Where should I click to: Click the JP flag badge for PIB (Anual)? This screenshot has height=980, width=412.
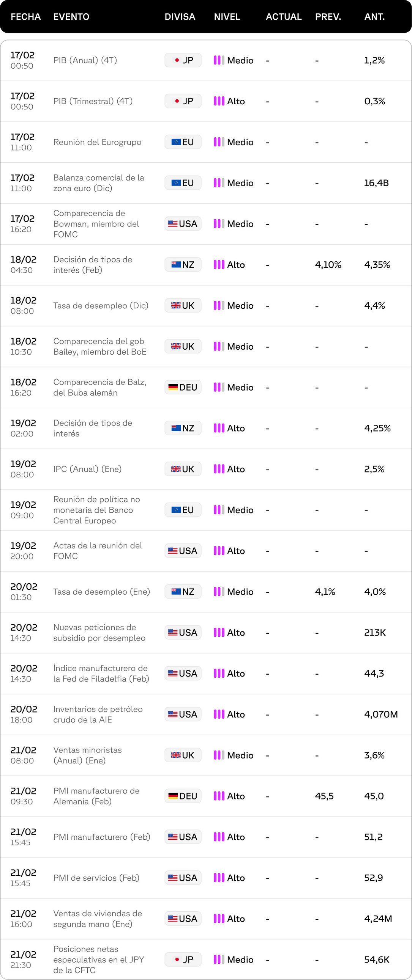tap(183, 60)
